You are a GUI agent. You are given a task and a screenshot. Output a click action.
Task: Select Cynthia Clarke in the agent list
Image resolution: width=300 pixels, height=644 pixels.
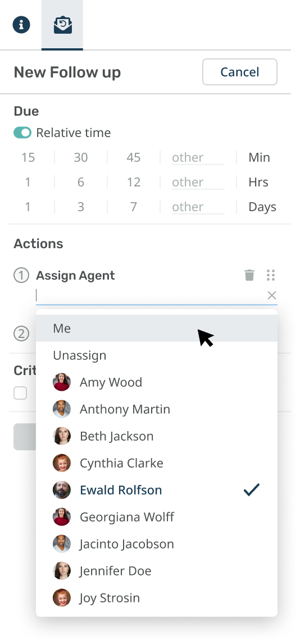click(x=157, y=463)
